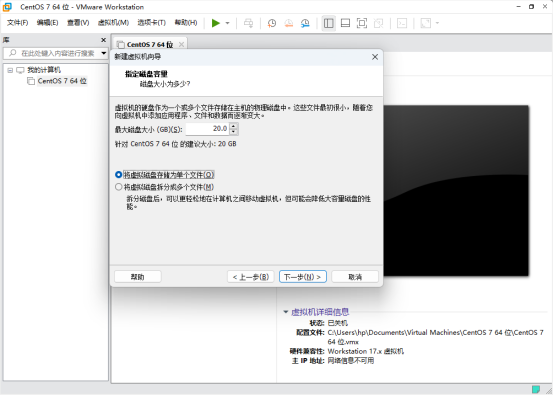Click the Workstation 17.x 虚拟机 compatibility text
This screenshot has width=554, height=395.
click(365, 351)
